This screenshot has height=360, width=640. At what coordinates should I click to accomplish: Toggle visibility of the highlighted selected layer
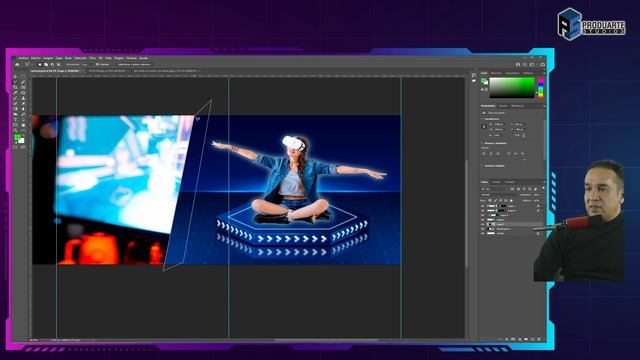point(482,224)
